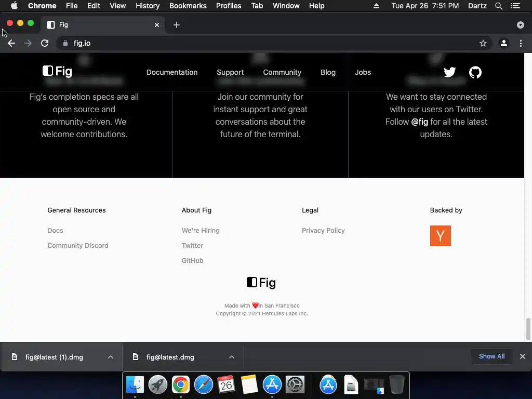Click the page vertical scrollbar thumb

coord(528,328)
